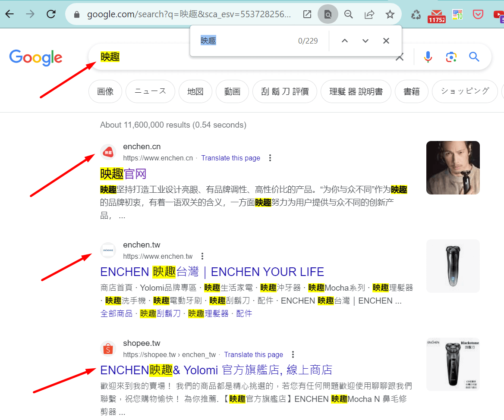Open the Pocket extension icon
Image resolution: width=504 pixels, height=420 pixels.
[x=478, y=14]
